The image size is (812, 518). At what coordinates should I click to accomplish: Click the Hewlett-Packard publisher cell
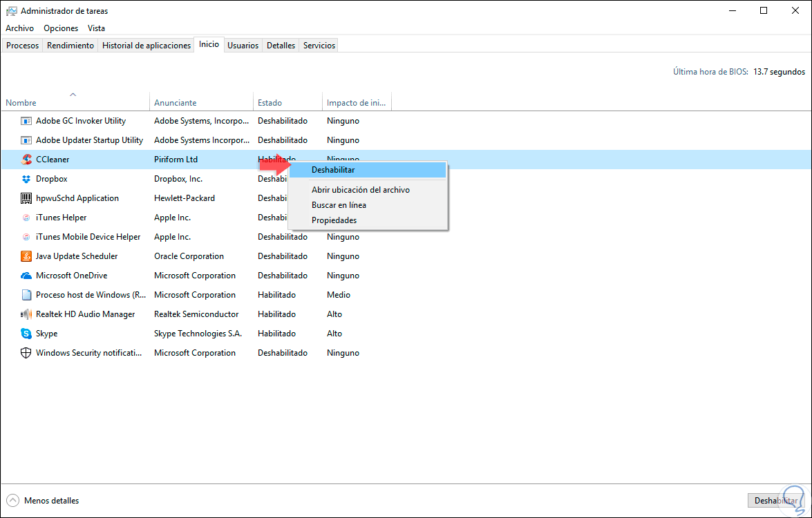185,198
